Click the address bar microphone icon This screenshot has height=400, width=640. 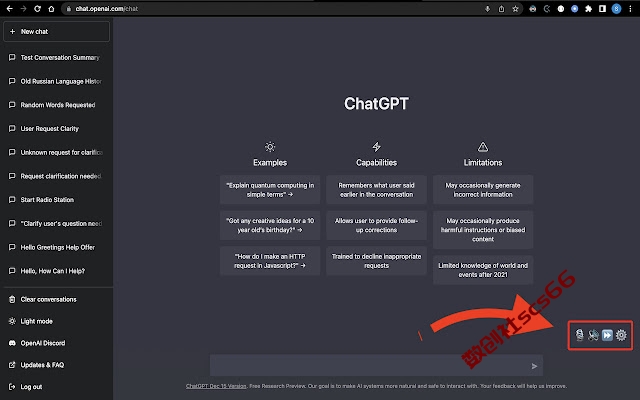tap(487, 9)
